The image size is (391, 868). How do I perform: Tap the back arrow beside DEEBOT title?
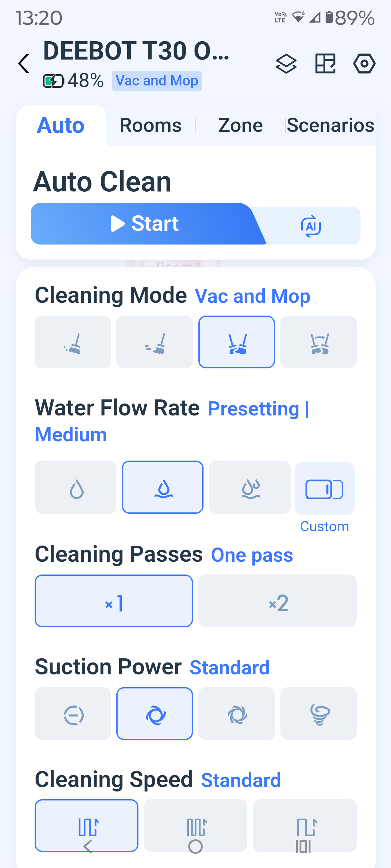(24, 63)
